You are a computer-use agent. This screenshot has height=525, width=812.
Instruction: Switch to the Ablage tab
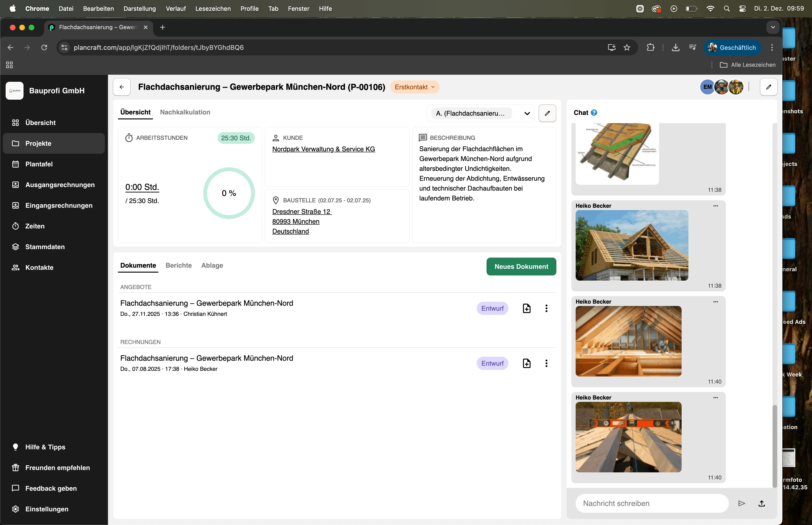coord(212,265)
